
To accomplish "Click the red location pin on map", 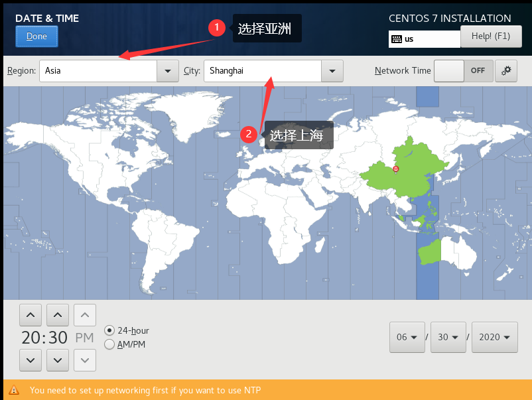I will [395, 169].
